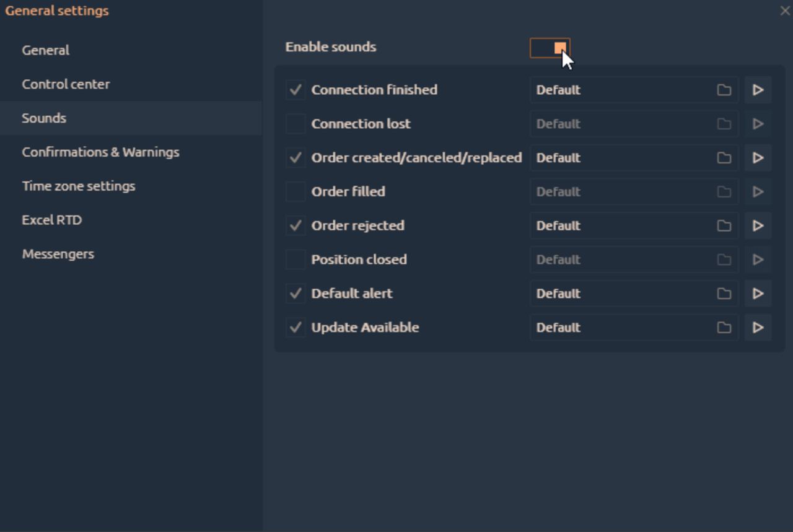Check the Order filled checkbox
Viewport: 793px width, 532px height.
pyautogui.click(x=296, y=192)
